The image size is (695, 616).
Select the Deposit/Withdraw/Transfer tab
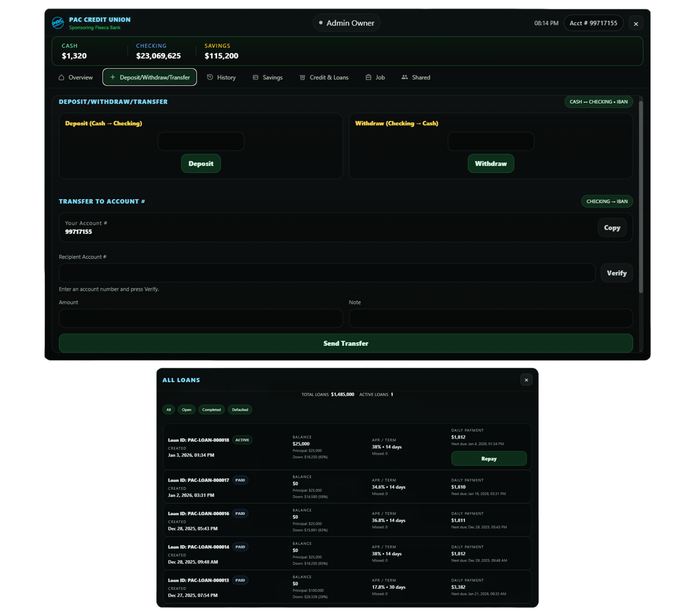point(149,77)
